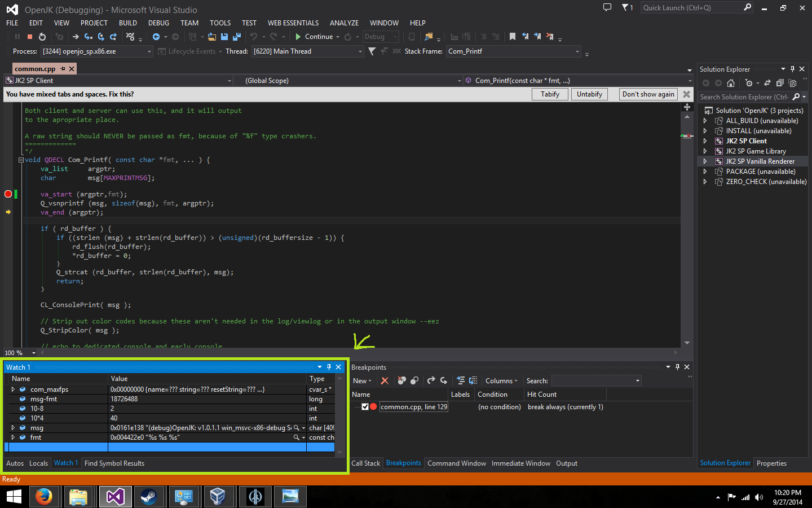Click the Tabify button
Viewport: 812px width, 508px height.
click(550, 94)
